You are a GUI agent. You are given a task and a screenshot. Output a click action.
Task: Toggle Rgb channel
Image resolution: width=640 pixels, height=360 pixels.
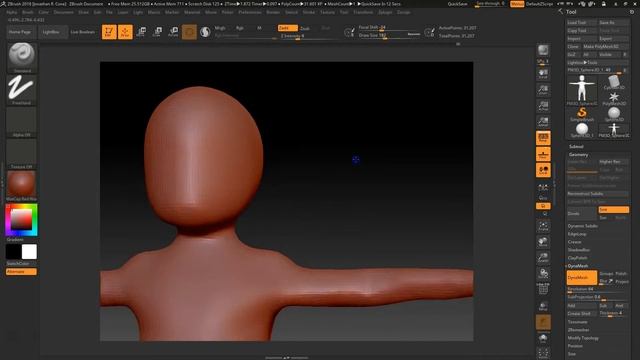coord(240,28)
